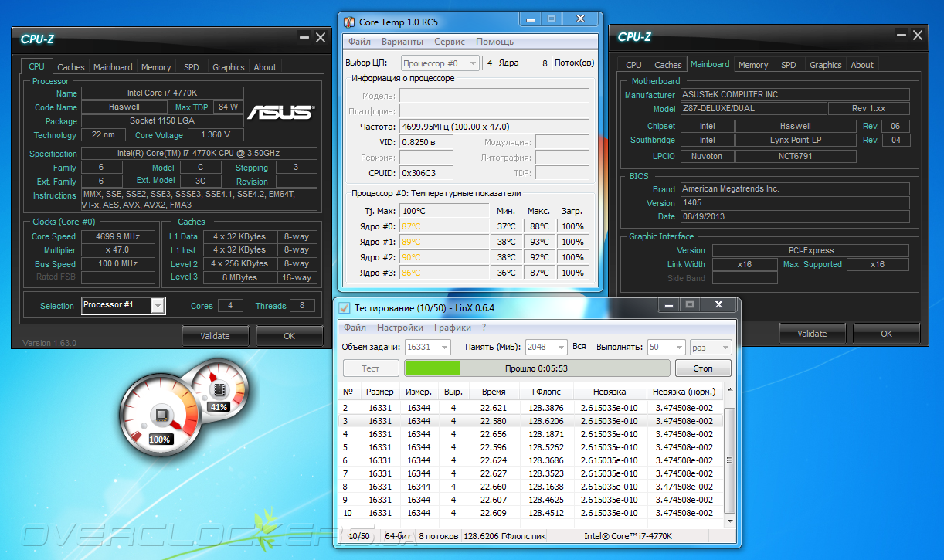The width and height of the screenshot is (944, 560).
Task: Open Graphics tab in left CPU-Z window
Action: (x=229, y=67)
